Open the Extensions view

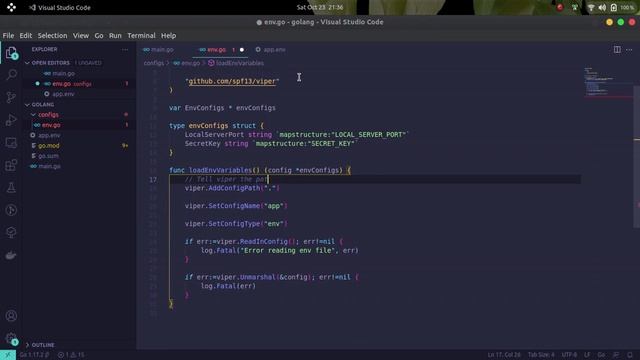pyautogui.click(x=11, y=165)
